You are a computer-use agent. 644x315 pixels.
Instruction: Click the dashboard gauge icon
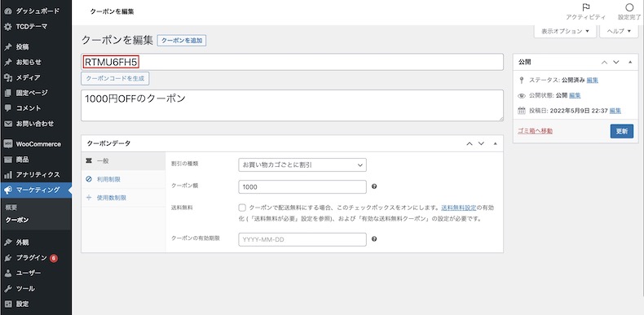(8, 11)
